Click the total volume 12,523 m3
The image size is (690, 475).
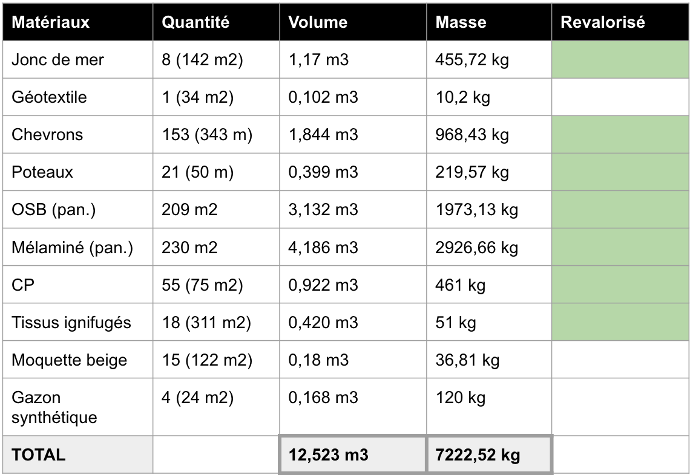(329, 455)
